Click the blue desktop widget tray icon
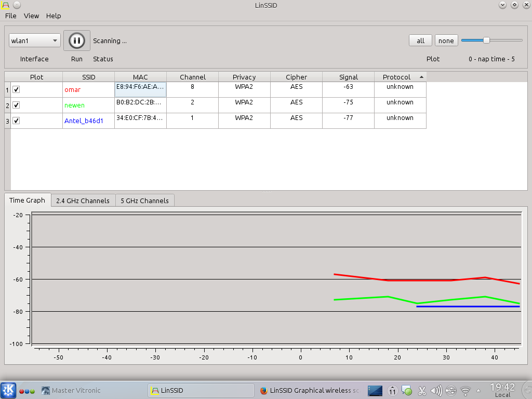Screen dimensions: 532x399 375,391
